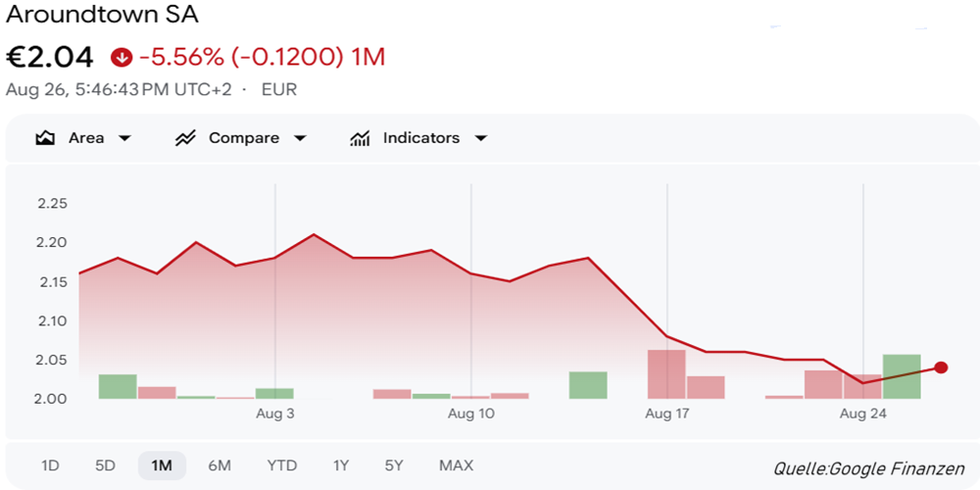Switch to the MAX time range
This screenshot has height=490, width=980.
pyautogui.click(x=457, y=465)
